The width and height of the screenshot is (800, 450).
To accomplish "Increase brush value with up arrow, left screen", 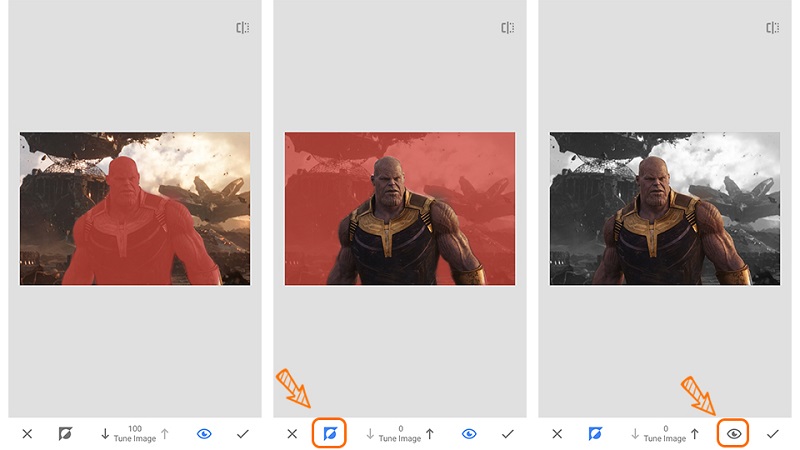I will point(165,434).
